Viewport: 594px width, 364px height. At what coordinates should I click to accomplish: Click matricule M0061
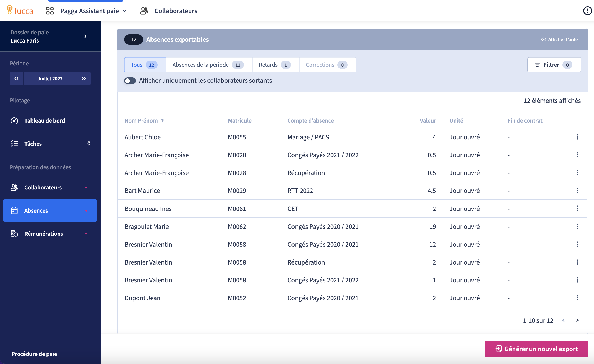point(237,209)
